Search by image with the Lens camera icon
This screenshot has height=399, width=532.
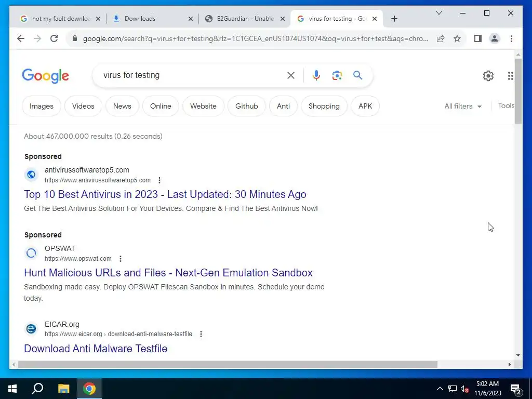337,75
